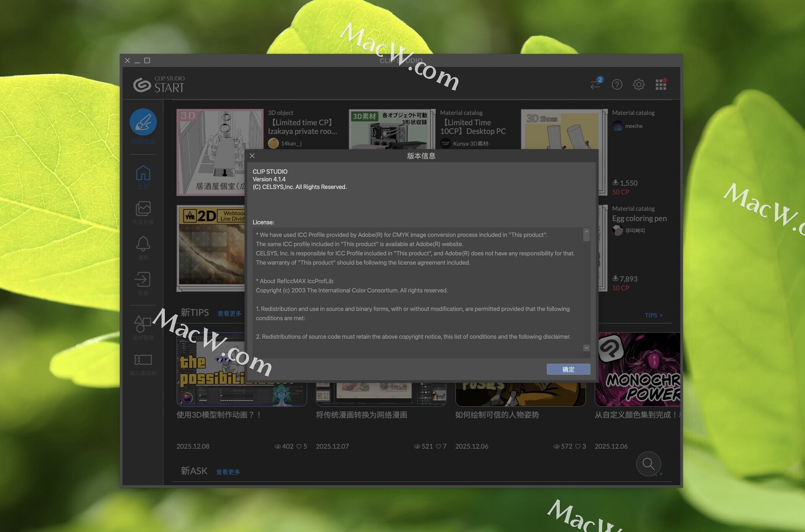Image resolution: width=805 pixels, height=532 pixels.
Task: Click 查看更多 link next to 新ASK
Action: pyautogui.click(x=228, y=472)
